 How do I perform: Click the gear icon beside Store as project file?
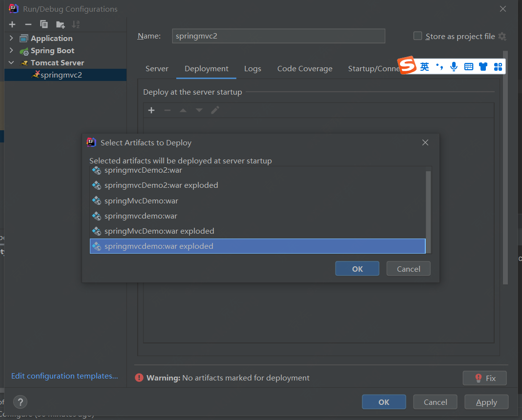(502, 36)
